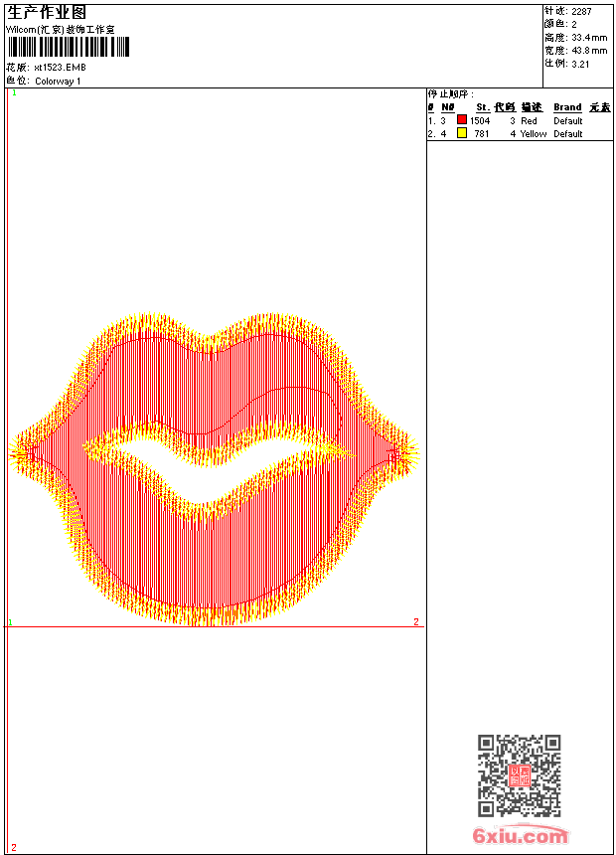Click the stitch count value 2287
This screenshot has height=855, width=616.
(x=581, y=12)
